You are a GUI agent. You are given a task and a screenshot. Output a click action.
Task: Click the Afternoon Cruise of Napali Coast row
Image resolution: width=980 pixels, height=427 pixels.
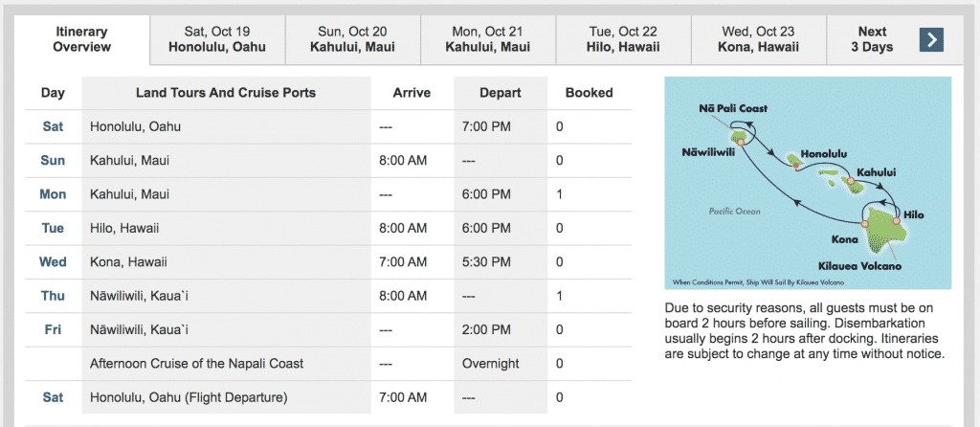(x=328, y=363)
